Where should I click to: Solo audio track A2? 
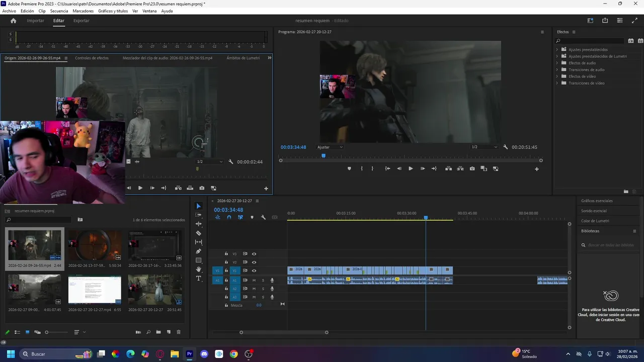(263, 289)
